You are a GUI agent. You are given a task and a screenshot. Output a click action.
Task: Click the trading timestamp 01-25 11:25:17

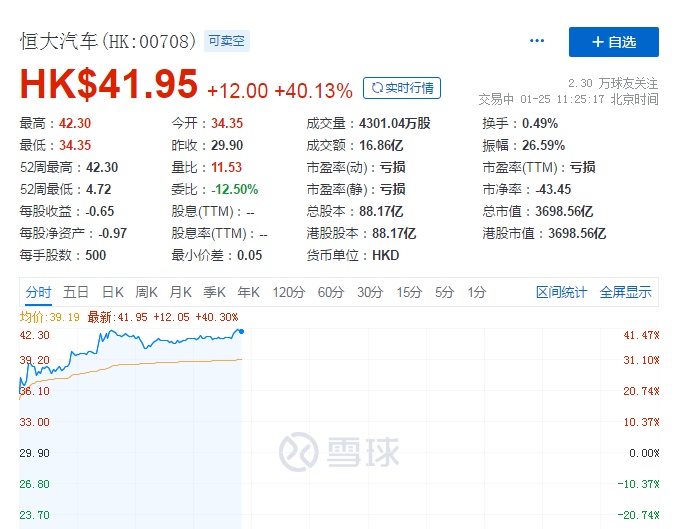click(562, 99)
